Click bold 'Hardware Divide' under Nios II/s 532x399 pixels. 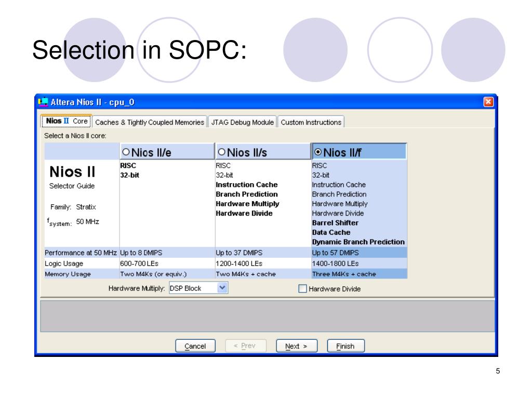(x=244, y=214)
